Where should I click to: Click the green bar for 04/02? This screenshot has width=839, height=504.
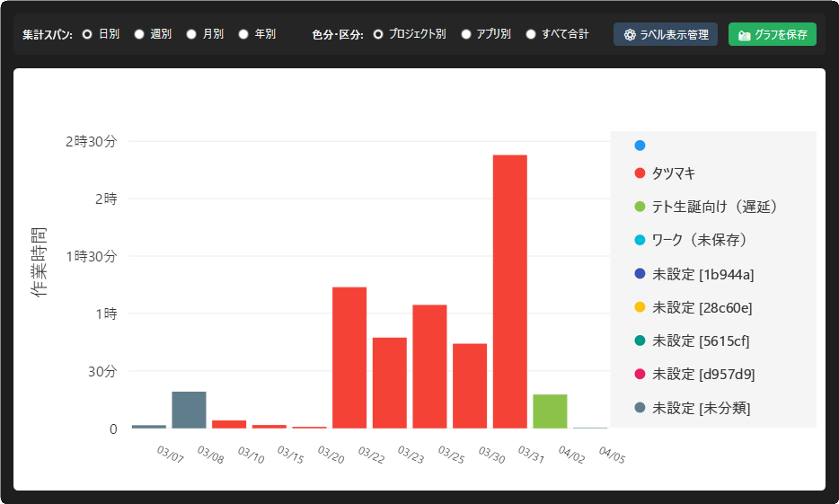[x=550, y=411]
